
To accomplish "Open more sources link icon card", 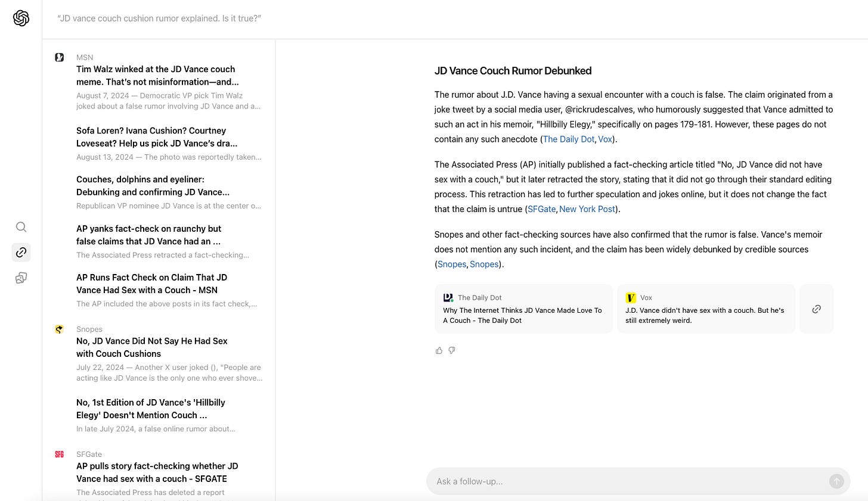I will point(817,309).
